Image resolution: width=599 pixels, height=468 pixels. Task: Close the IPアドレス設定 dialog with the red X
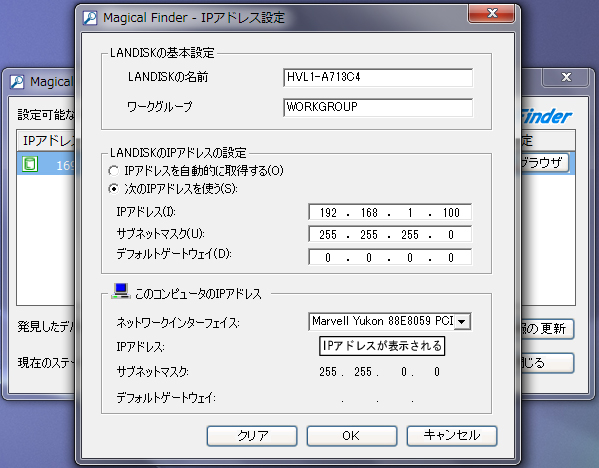[x=492, y=14]
